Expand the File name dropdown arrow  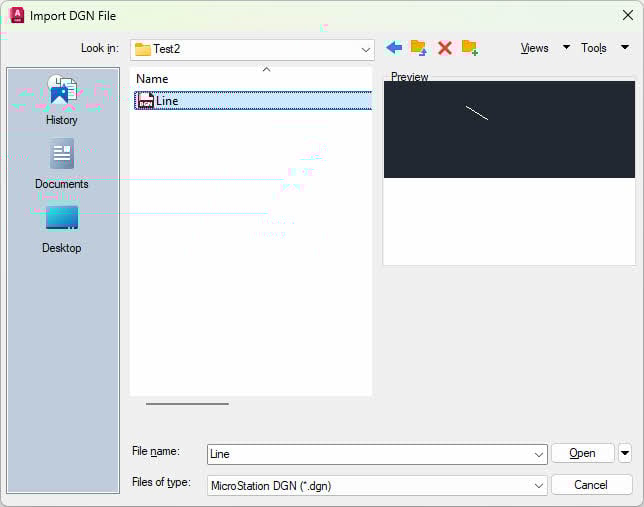[538, 454]
